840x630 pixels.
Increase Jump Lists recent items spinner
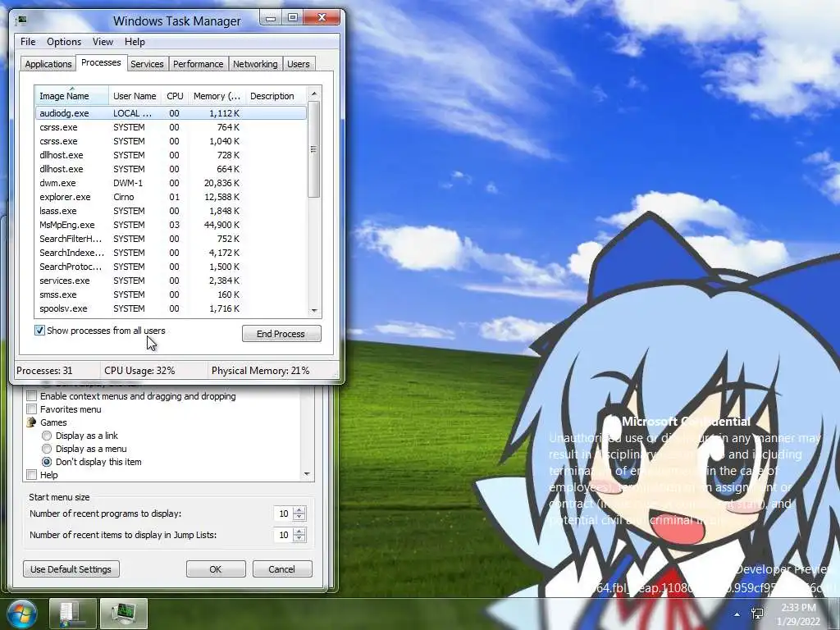pyautogui.click(x=299, y=531)
